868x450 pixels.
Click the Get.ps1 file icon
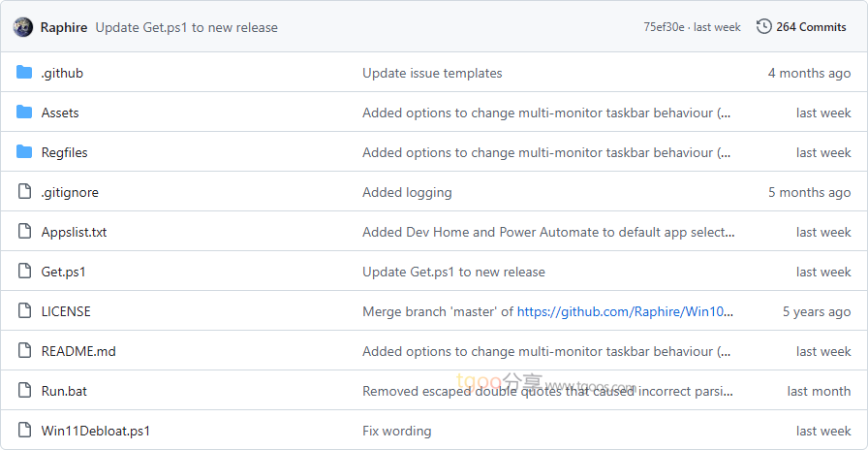click(24, 272)
